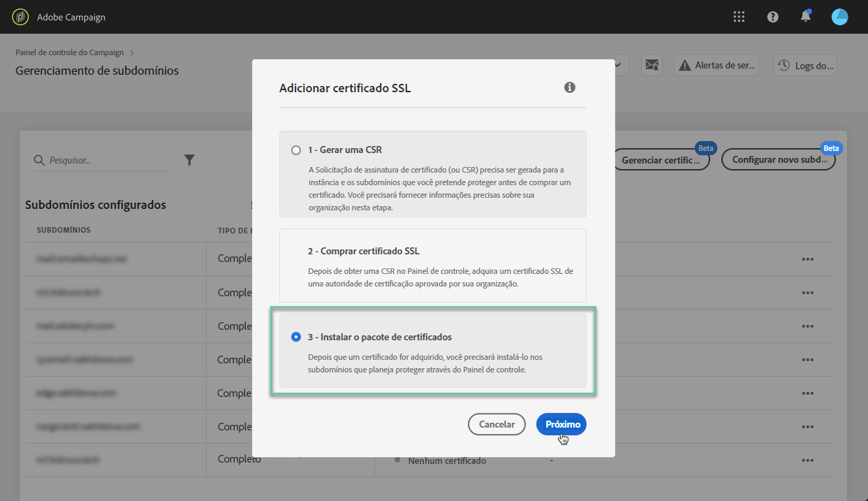Open the notifications bell
The height and width of the screenshot is (501, 868).
click(806, 17)
